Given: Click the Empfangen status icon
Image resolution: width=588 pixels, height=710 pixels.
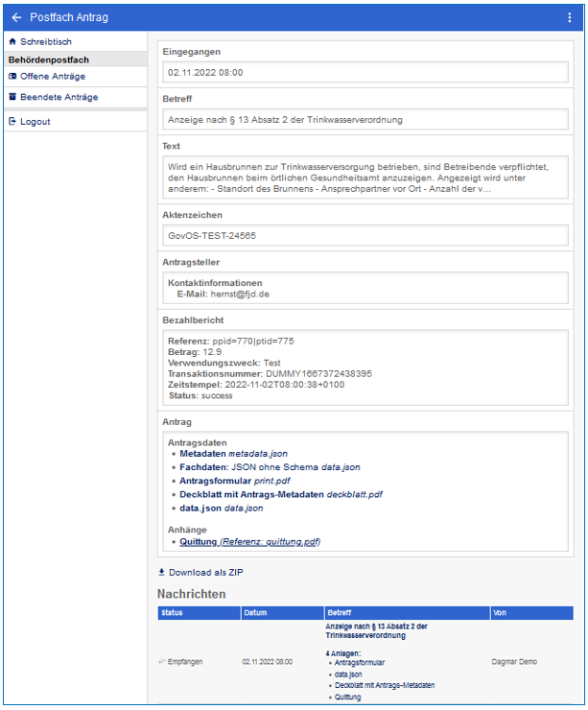Looking at the screenshot, I should pyautogui.click(x=162, y=662).
